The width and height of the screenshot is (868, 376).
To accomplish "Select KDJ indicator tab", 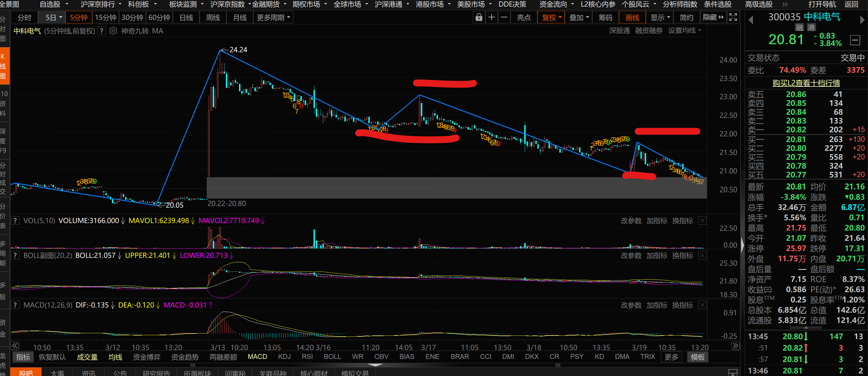I will click(284, 357).
